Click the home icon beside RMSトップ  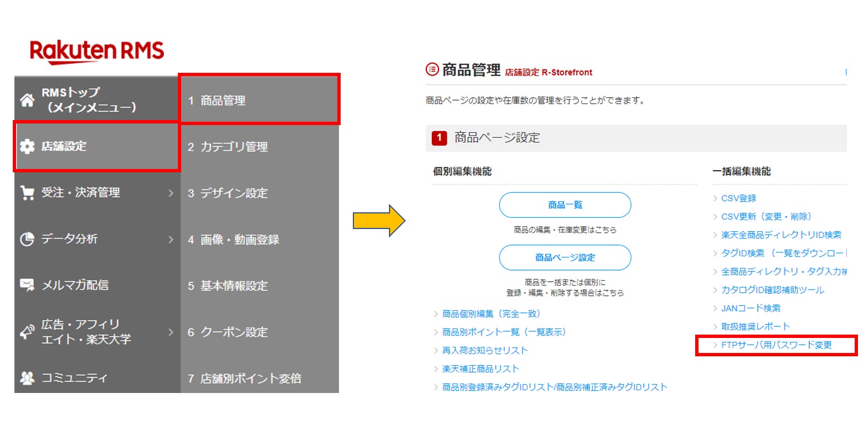[27, 100]
